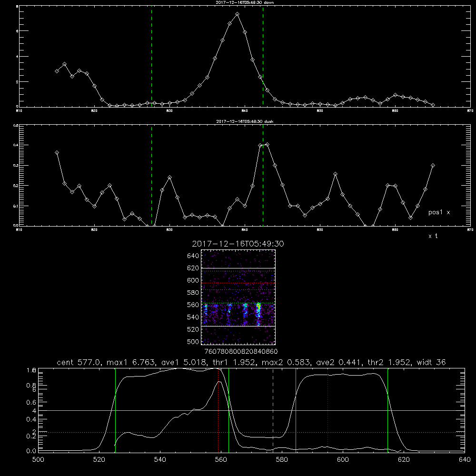Screen dimensions: 476x476
Task: Click the '0.0' label on bottom plot y-axis
Action: 31,451
